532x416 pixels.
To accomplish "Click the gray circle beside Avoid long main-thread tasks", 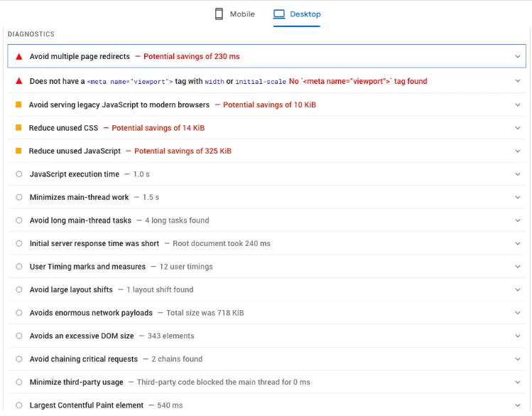I will [19, 220].
